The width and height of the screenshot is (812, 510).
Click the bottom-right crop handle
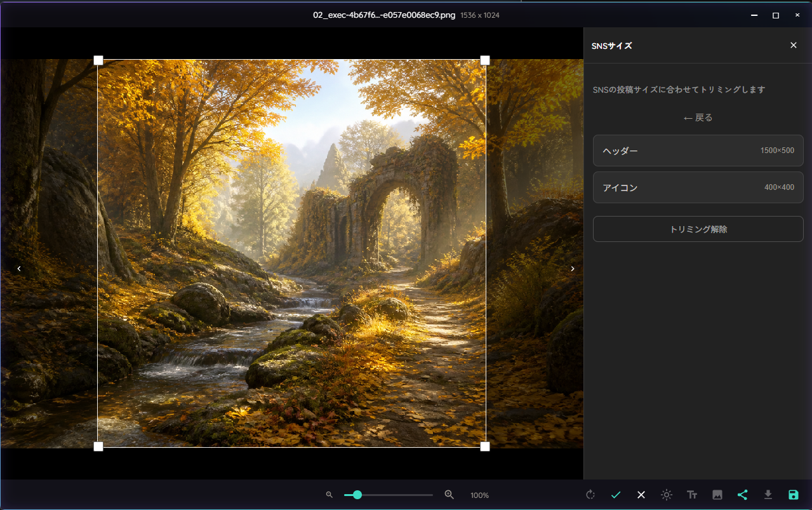pos(485,446)
